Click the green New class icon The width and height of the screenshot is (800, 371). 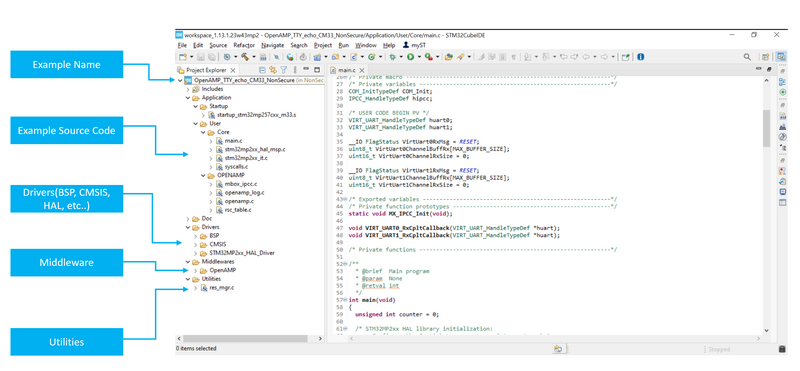pyautogui.click(x=372, y=57)
